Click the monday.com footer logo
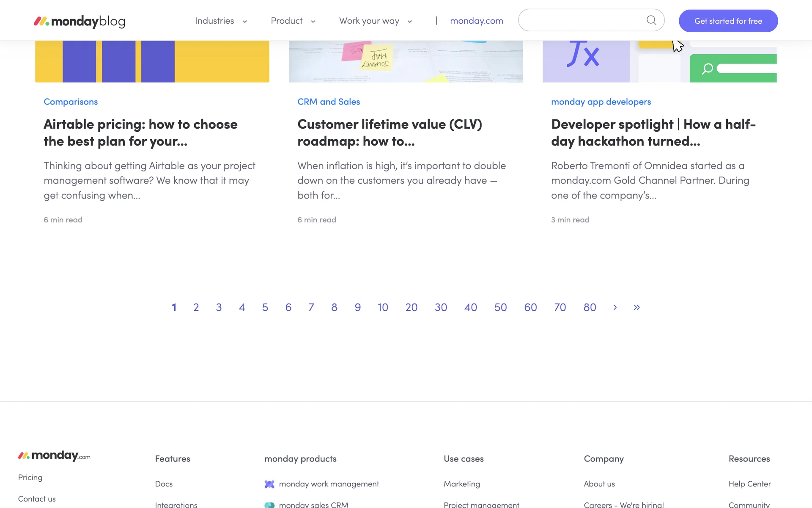812x508 pixels. [x=54, y=456]
